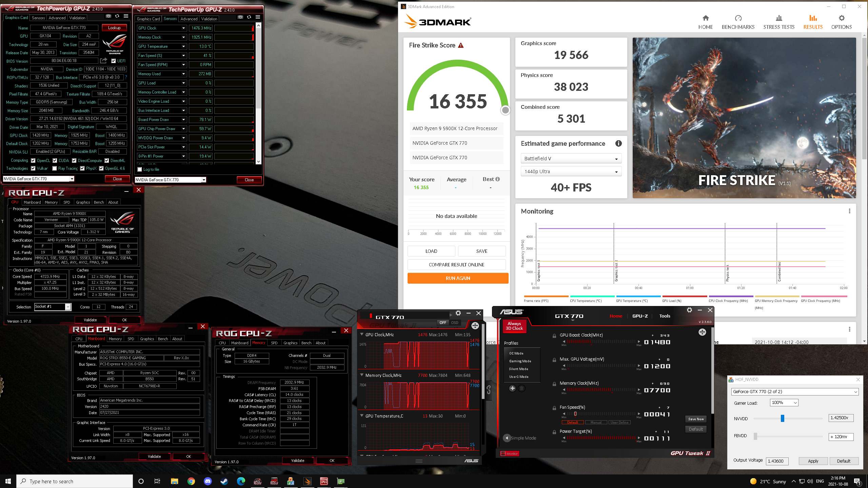Click the FBVDD slider handle

click(x=755, y=436)
